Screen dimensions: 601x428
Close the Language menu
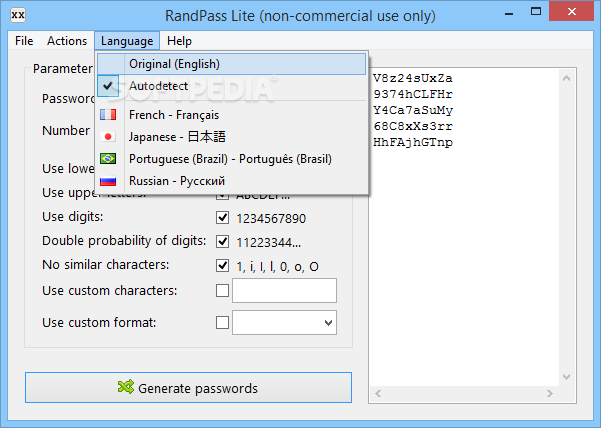pyautogui.click(x=127, y=41)
